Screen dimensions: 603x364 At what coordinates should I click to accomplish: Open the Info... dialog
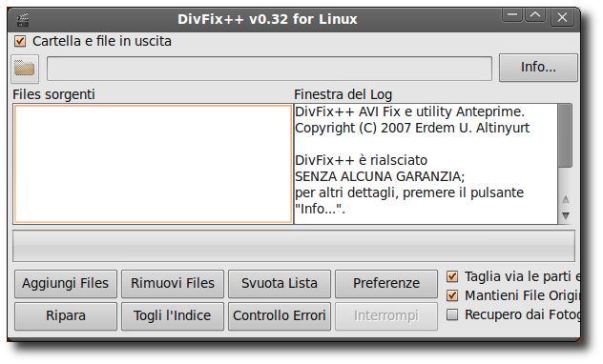pos(538,68)
